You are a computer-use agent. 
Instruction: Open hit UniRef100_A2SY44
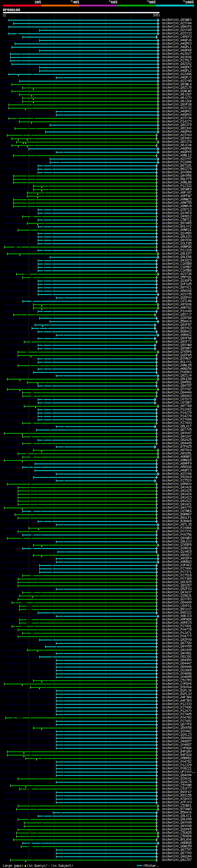[177, 23]
